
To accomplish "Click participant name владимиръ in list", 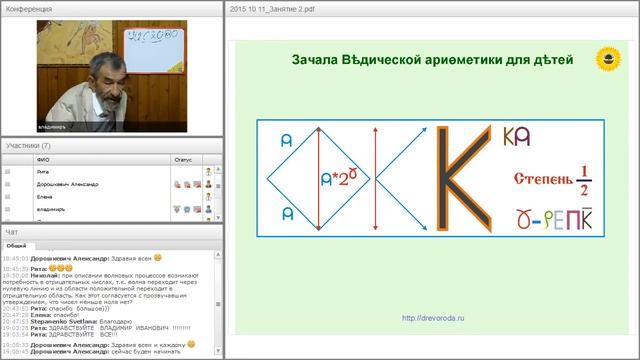I will tap(51, 209).
